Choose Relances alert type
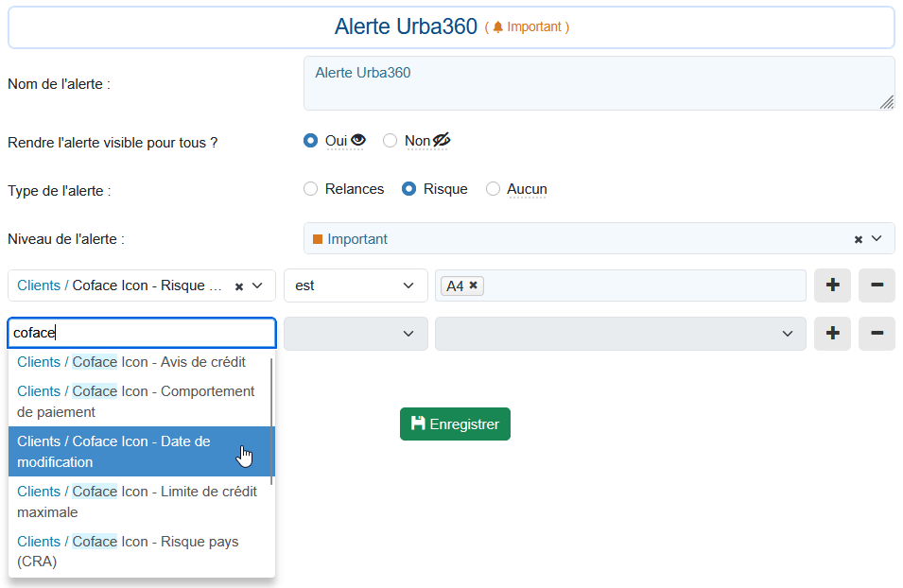This screenshot has width=903, height=588. click(310, 189)
